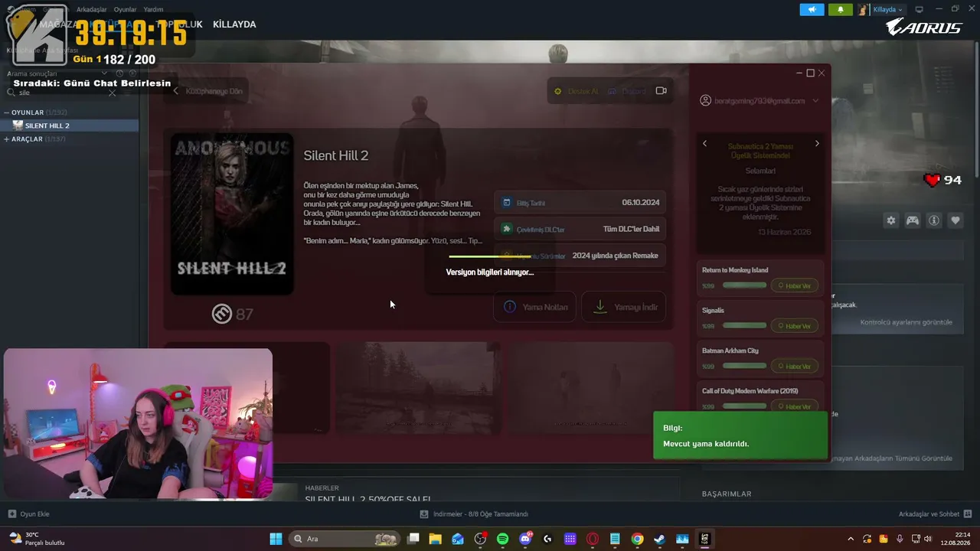The width and height of the screenshot is (980, 551).
Task: Click the Yama Notları button
Action: (535, 307)
